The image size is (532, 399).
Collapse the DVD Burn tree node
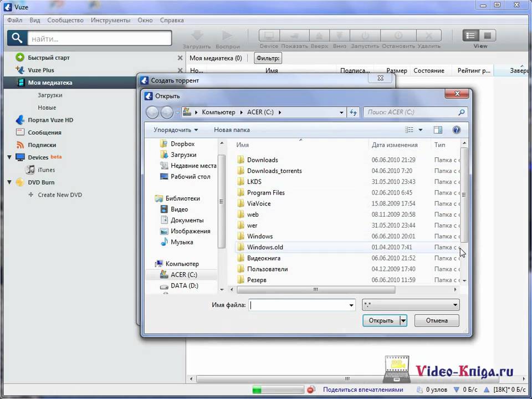click(9, 182)
